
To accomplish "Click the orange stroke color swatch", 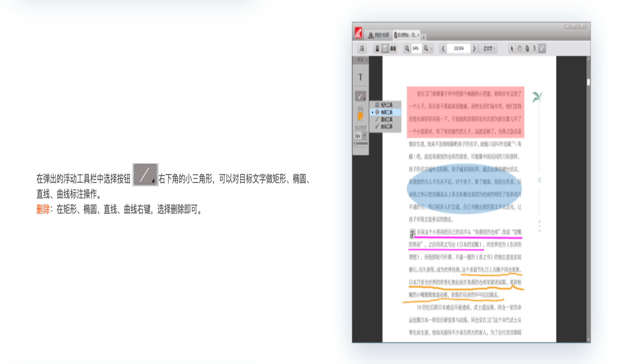I will tap(359, 115).
